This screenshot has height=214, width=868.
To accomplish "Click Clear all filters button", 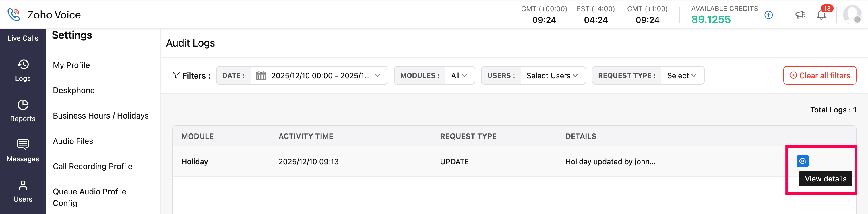I will click(x=819, y=76).
